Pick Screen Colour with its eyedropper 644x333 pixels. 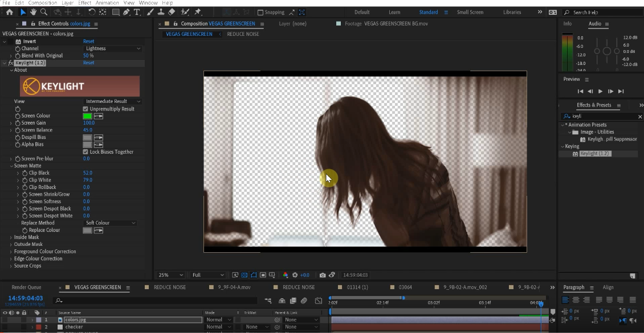[x=98, y=116]
